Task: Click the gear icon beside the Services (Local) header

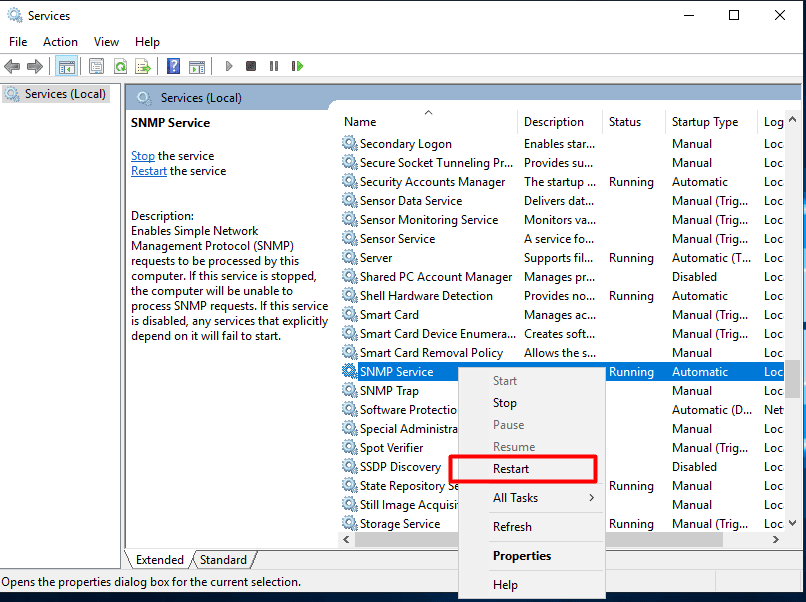Action: 144,98
